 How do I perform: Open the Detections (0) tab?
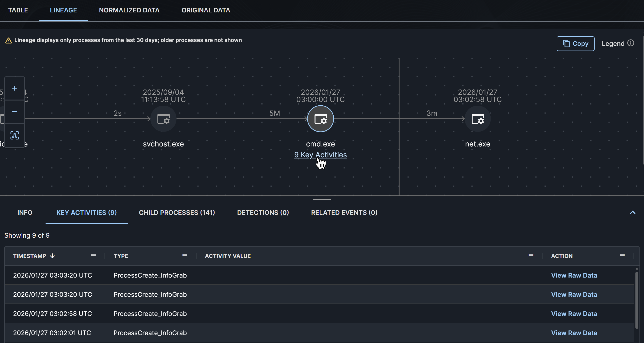pyautogui.click(x=263, y=213)
